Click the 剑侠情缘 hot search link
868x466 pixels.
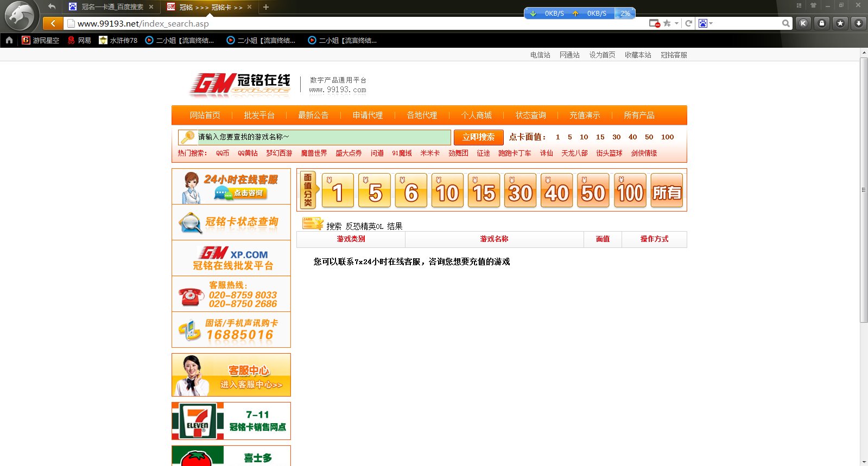[x=644, y=153]
